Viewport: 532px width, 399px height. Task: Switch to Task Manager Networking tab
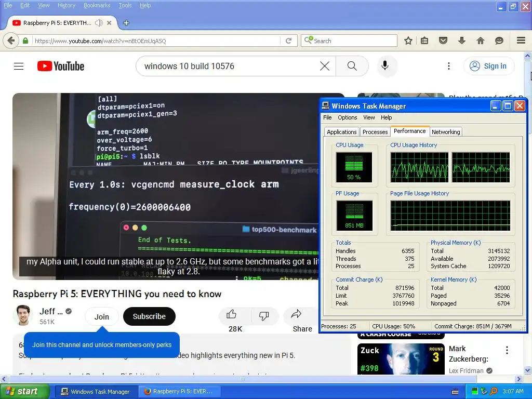(446, 132)
